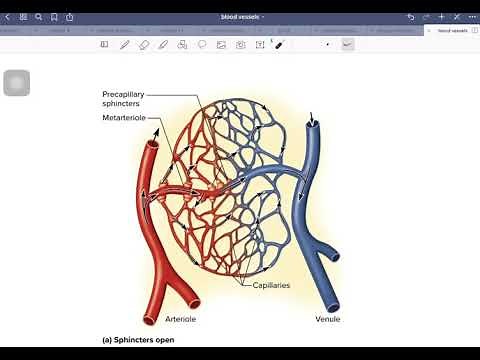Open the three-dot more options menu
This screenshot has height=360, width=480.
[472, 17]
